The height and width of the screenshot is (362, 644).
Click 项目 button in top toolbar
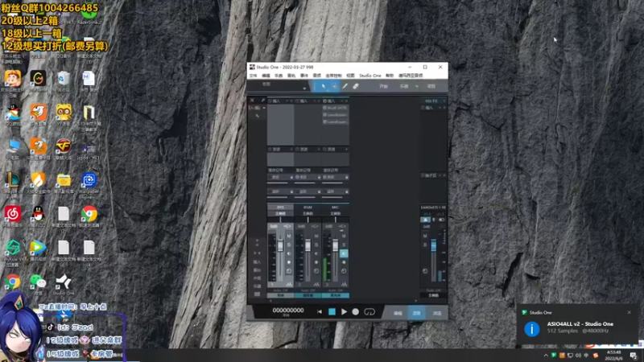pyautogui.click(x=431, y=86)
